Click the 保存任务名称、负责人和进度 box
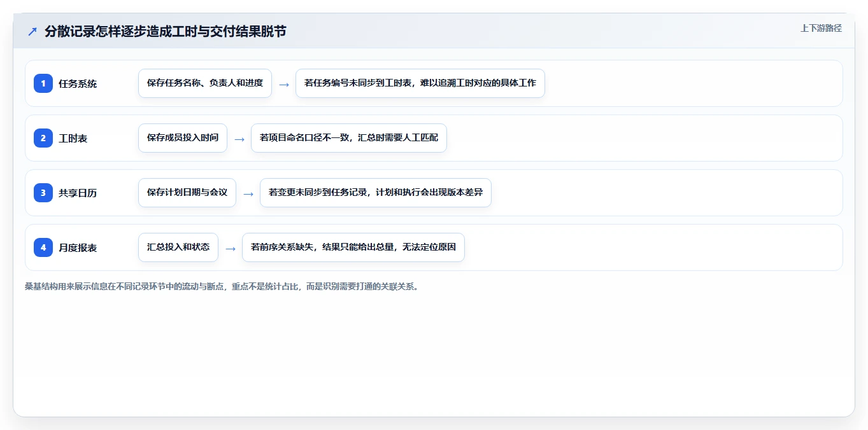The image size is (868, 430). (x=205, y=83)
